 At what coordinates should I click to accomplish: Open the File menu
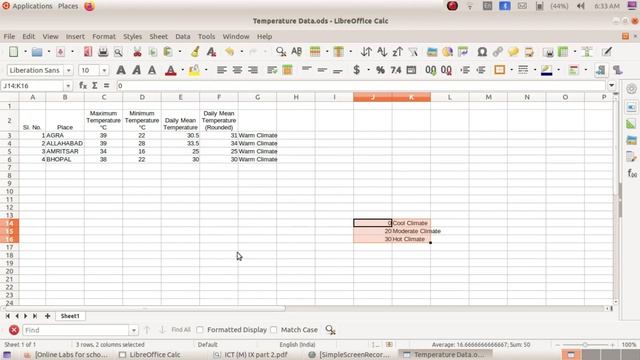coord(9,36)
